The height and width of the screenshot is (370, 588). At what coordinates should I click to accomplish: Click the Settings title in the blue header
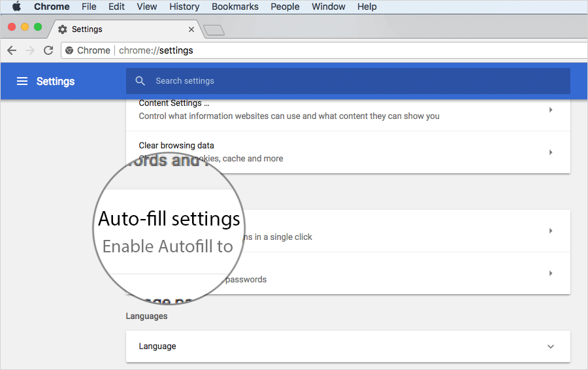pyautogui.click(x=56, y=82)
